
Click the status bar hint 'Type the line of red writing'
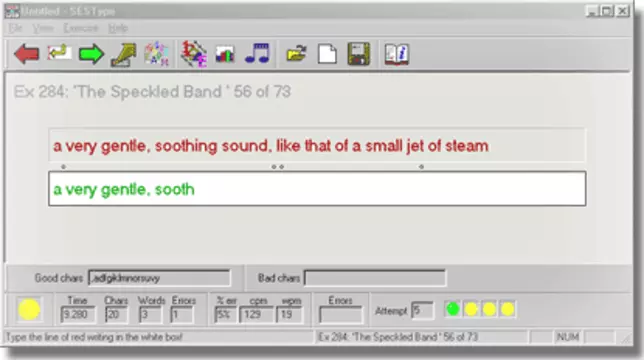pos(94,337)
